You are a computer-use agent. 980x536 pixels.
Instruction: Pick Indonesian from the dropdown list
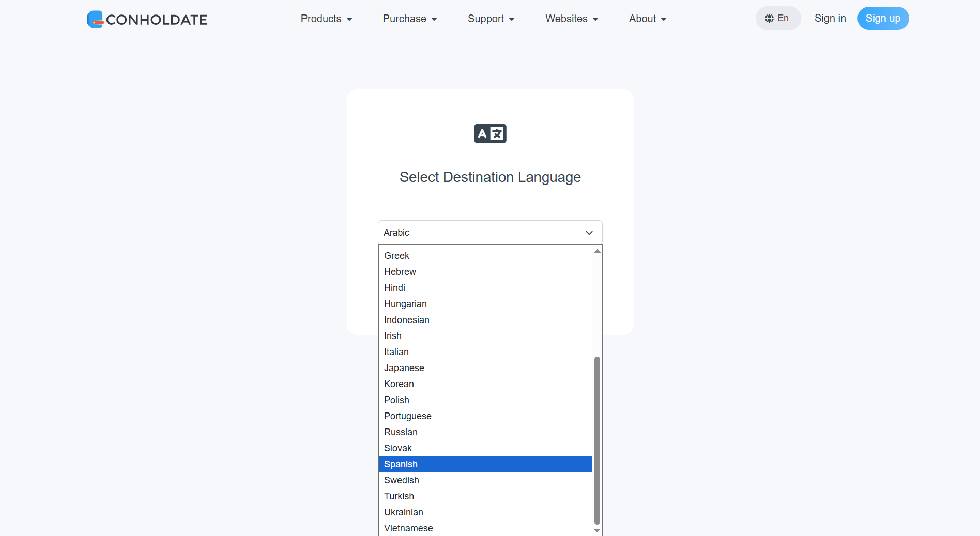point(485,320)
